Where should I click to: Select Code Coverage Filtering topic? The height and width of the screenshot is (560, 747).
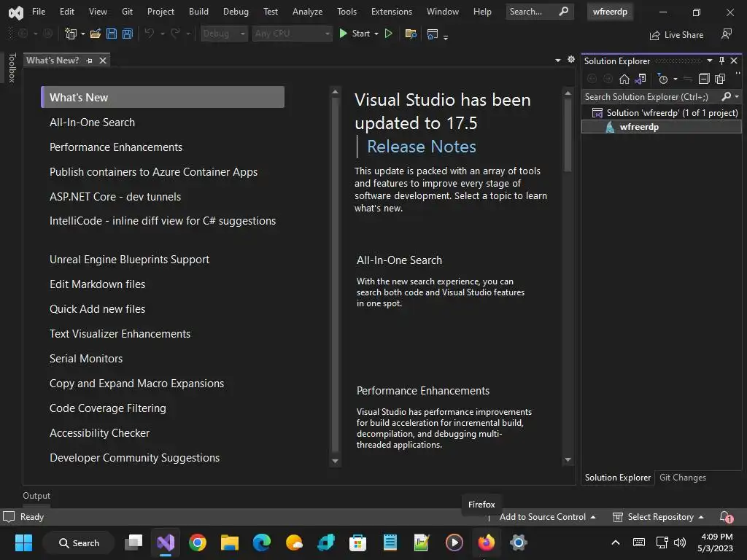click(x=108, y=408)
